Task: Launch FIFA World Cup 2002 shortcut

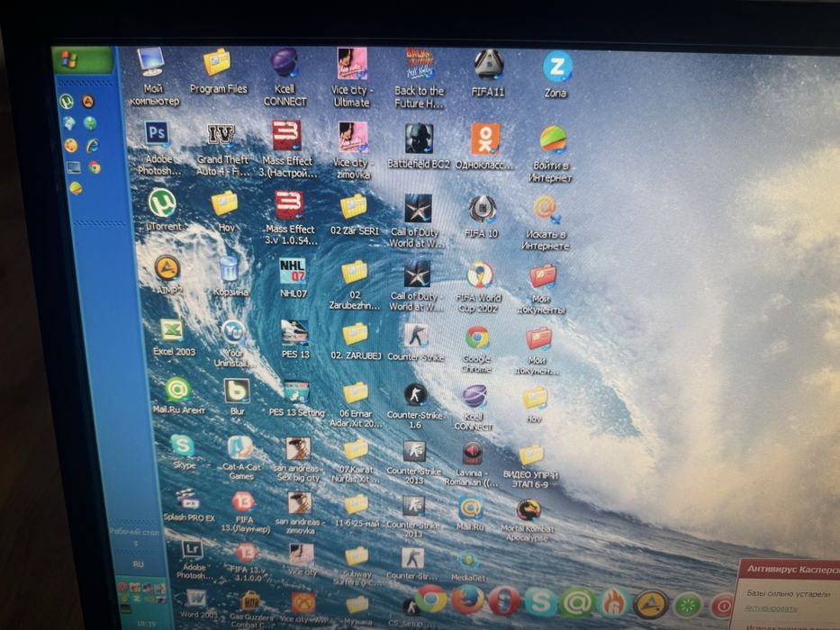Action: pyautogui.click(x=479, y=287)
